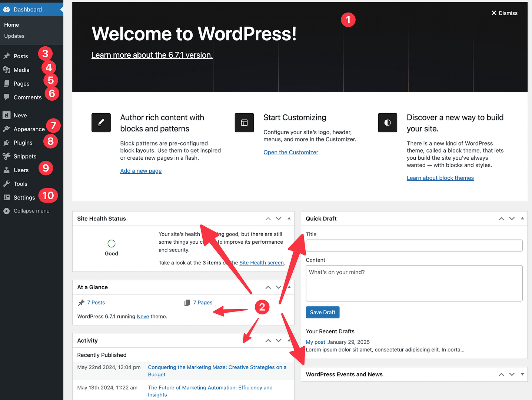Expand the WordPress Events and News widget
Image resolution: width=532 pixels, height=400 pixels.
(x=522, y=374)
